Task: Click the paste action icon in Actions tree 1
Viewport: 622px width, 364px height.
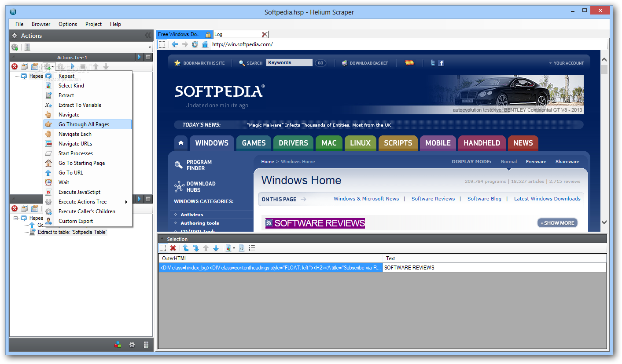Action: (35, 67)
